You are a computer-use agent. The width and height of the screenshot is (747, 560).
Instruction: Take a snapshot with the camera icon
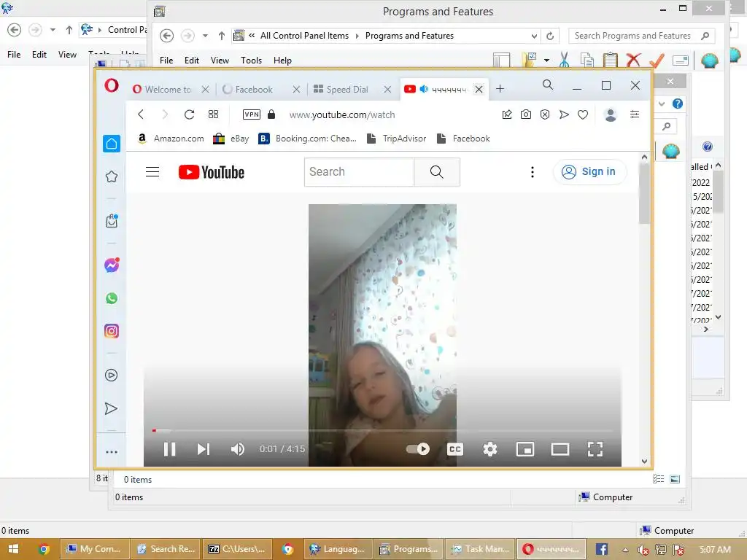pos(525,114)
